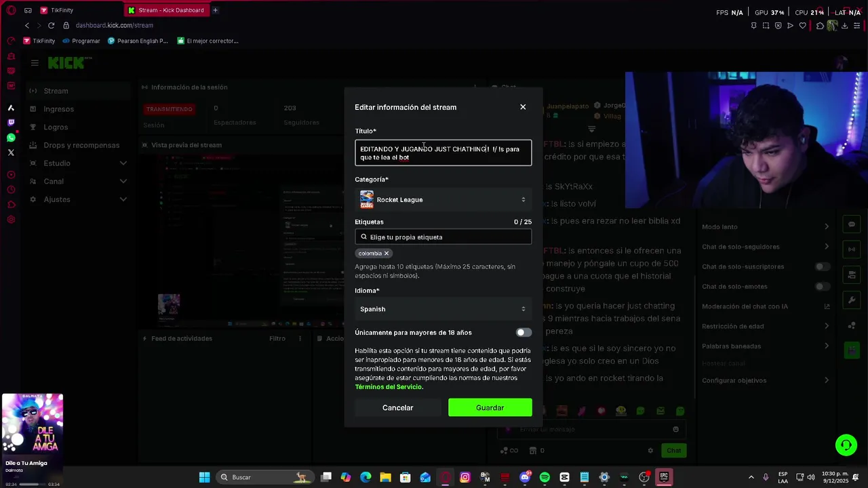Open a new browser tab
868x488 pixels.
point(215,10)
